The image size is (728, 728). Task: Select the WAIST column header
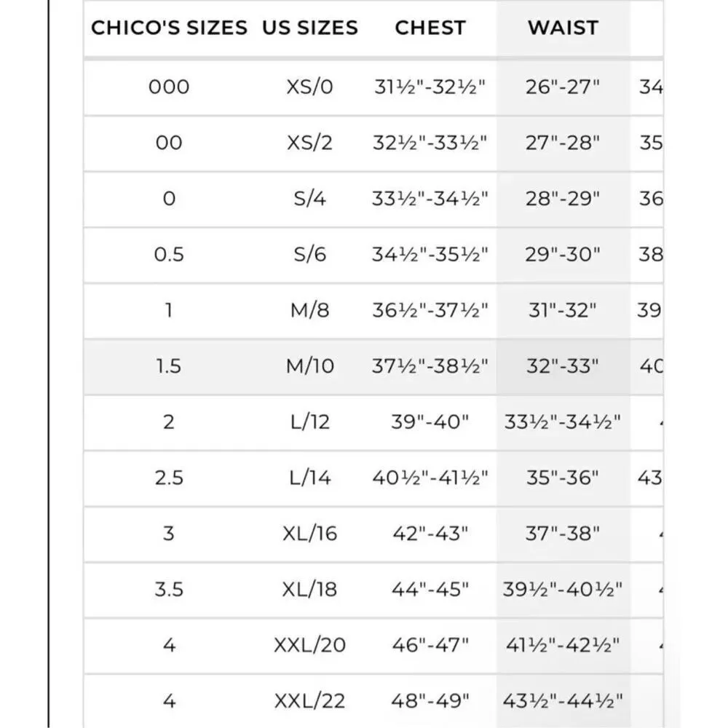(563, 28)
